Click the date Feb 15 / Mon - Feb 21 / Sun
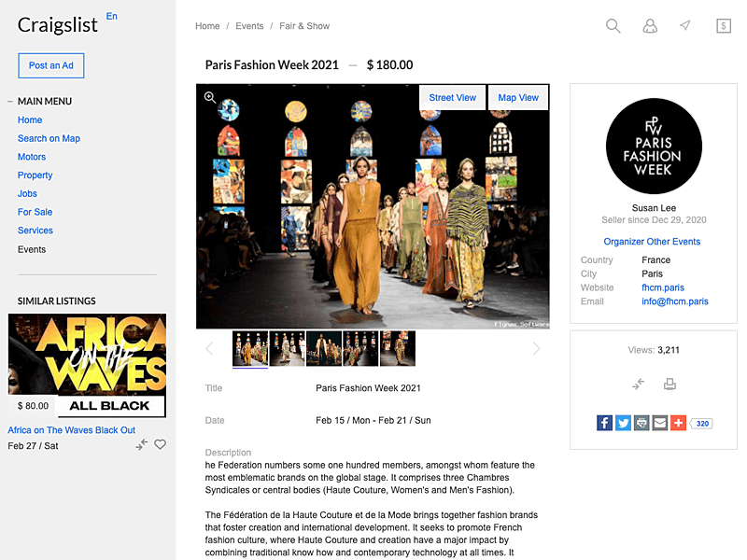The width and height of the screenshot is (747, 560). point(373,421)
